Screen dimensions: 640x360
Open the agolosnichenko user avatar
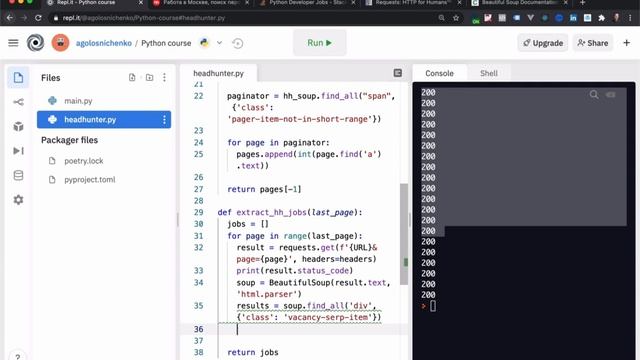click(x=60, y=43)
